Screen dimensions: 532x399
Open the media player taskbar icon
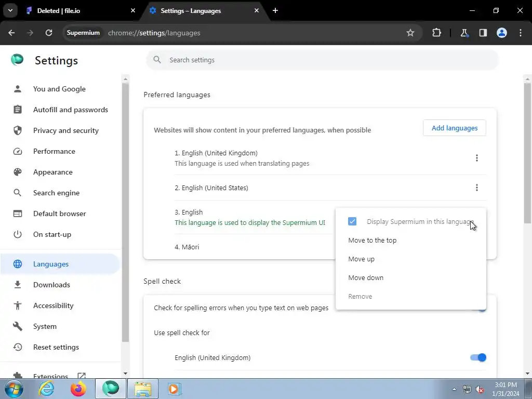point(175,389)
